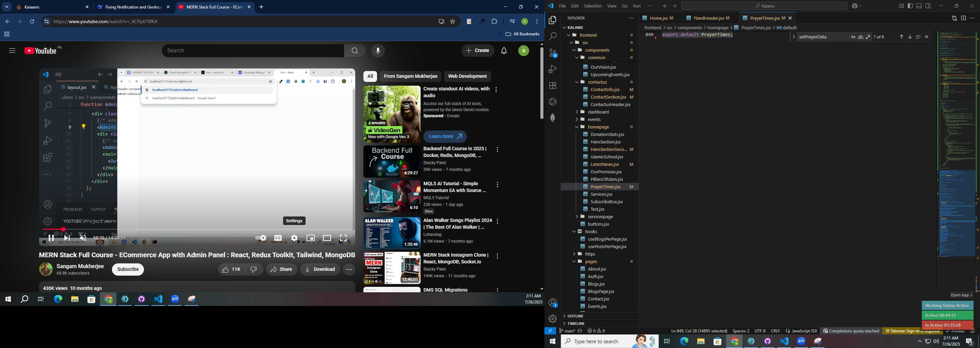980x348 pixels.
Task: Open Source Control view with 12 badge
Action: tap(552, 53)
